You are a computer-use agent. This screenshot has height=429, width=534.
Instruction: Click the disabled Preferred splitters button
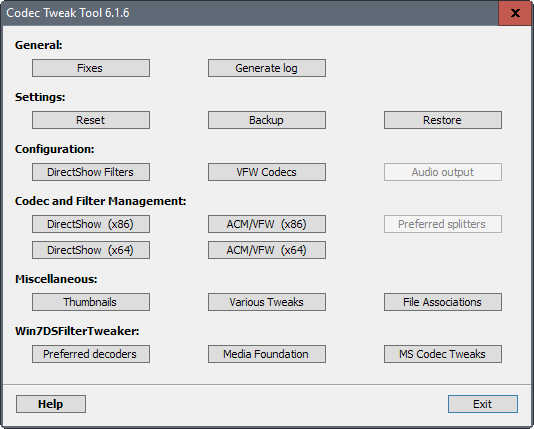click(443, 224)
